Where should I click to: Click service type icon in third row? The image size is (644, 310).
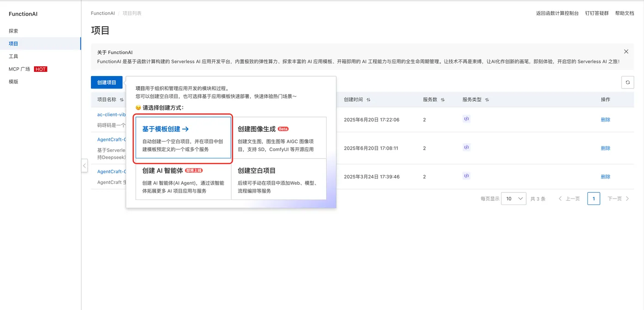tap(466, 176)
